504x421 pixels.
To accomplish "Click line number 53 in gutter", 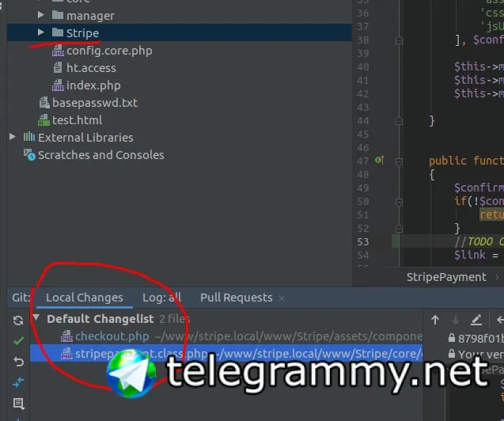I will coord(363,241).
